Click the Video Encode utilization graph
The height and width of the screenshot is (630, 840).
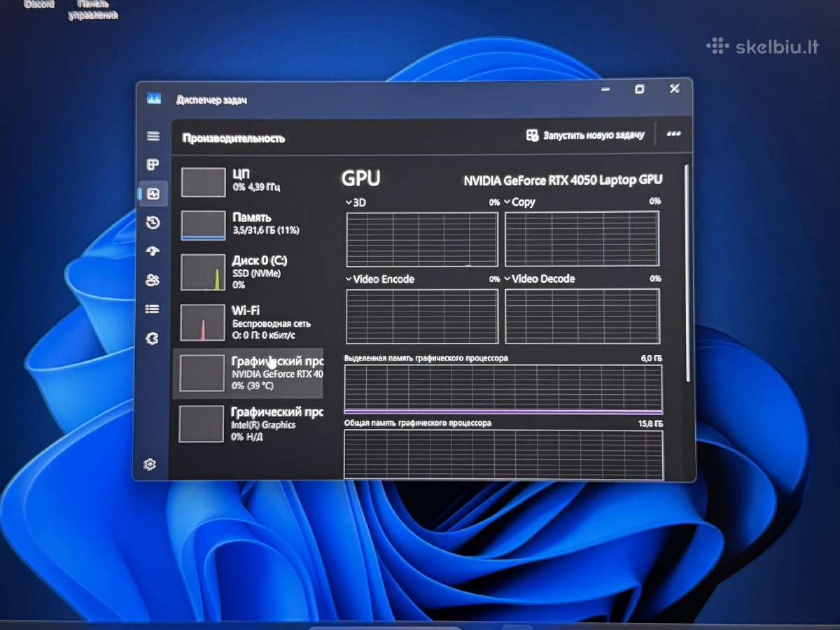pos(422,316)
